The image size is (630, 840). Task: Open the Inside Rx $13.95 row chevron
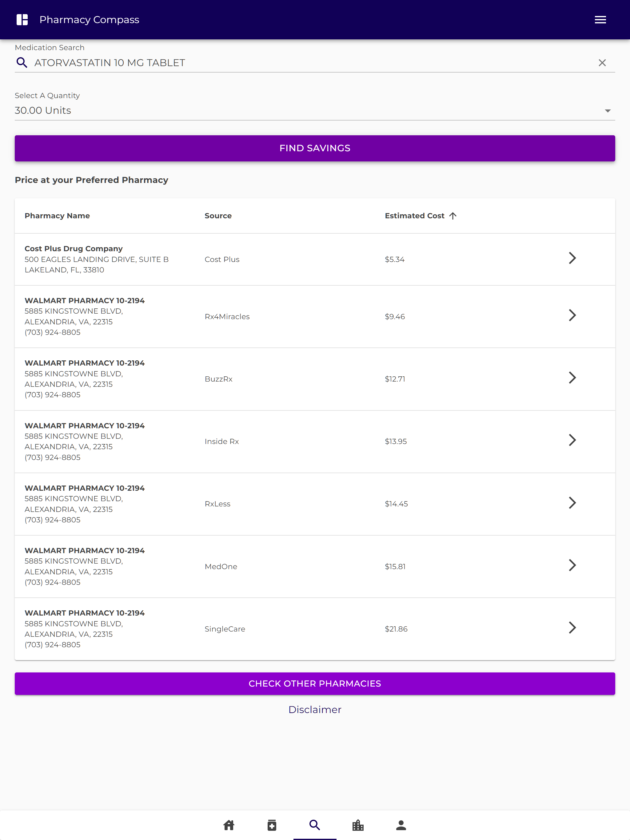[x=572, y=440]
